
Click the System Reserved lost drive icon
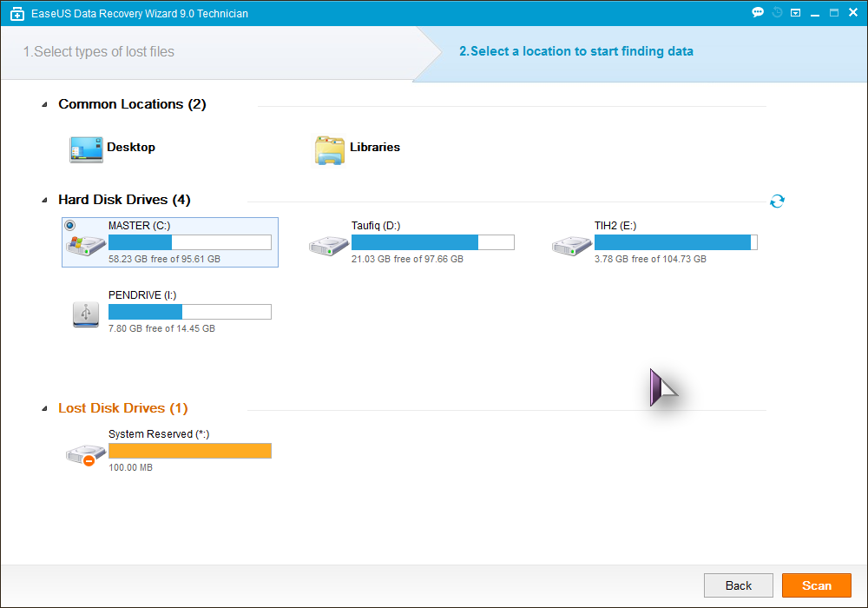click(x=86, y=454)
